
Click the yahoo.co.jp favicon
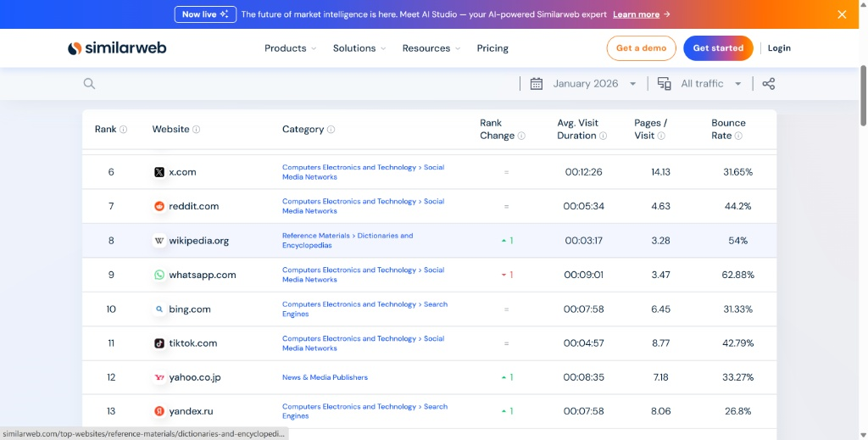[x=159, y=377]
